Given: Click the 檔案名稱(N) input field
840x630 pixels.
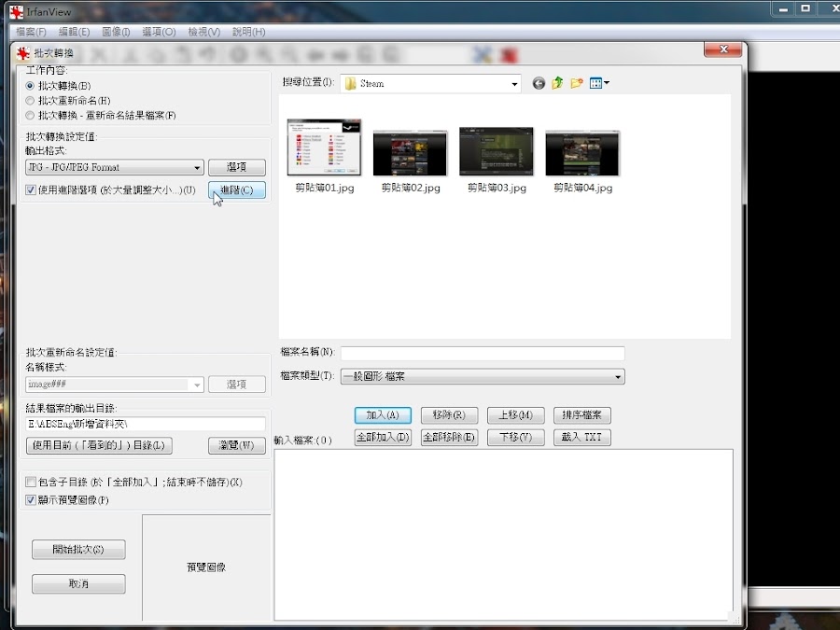Looking at the screenshot, I should click(x=483, y=354).
